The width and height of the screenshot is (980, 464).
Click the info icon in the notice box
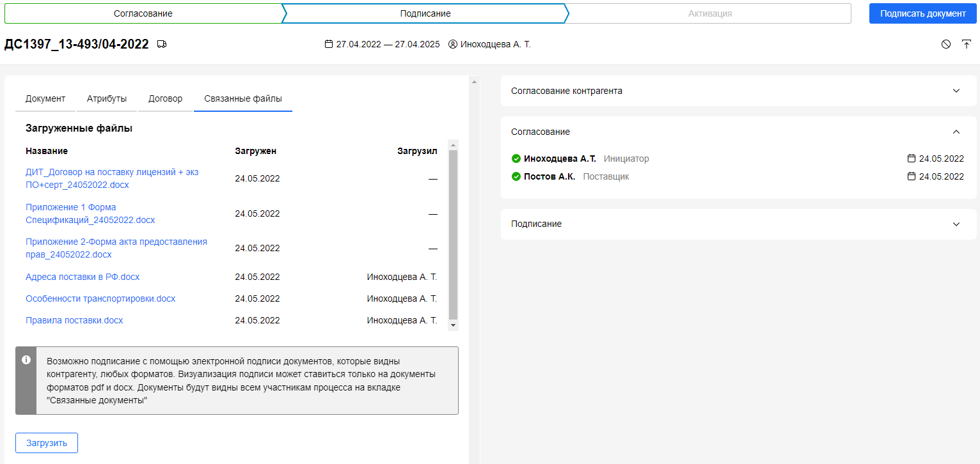coord(26,360)
